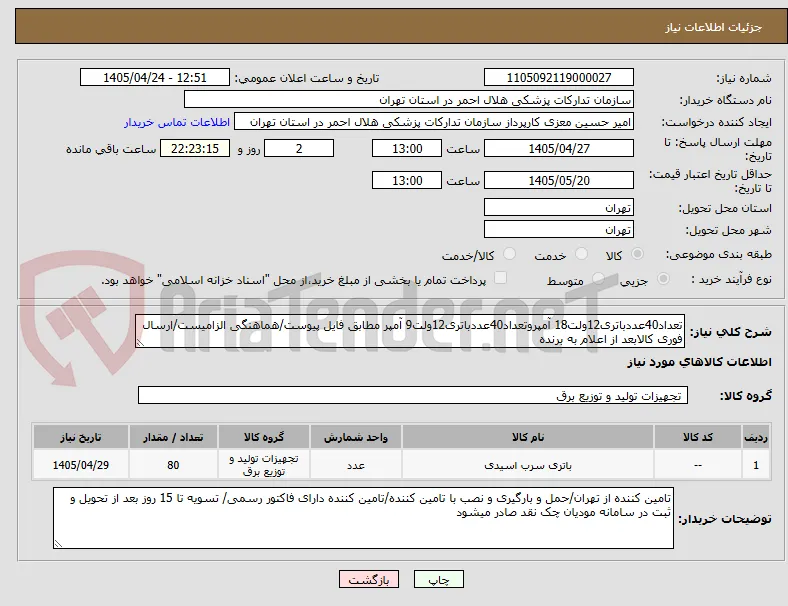Click the تاریخ نیاز column header
The height and width of the screenshot is (606, 788).
point(81,437)
